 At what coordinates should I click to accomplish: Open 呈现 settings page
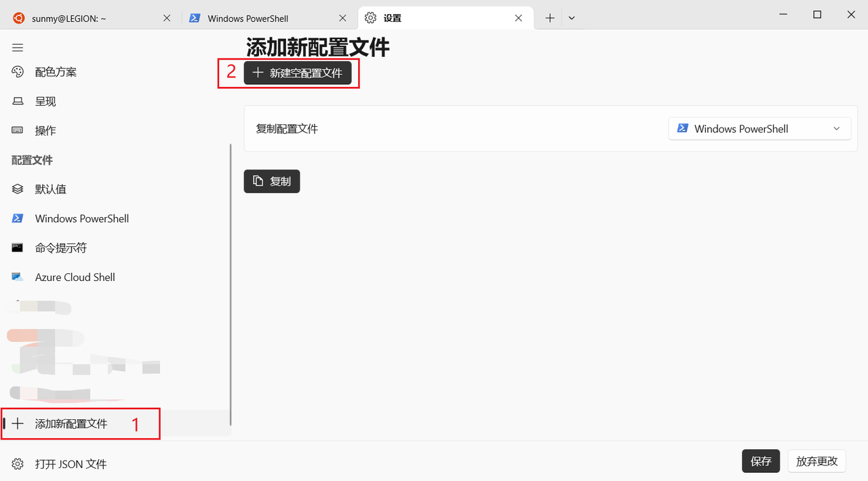(x=115, y=101)
